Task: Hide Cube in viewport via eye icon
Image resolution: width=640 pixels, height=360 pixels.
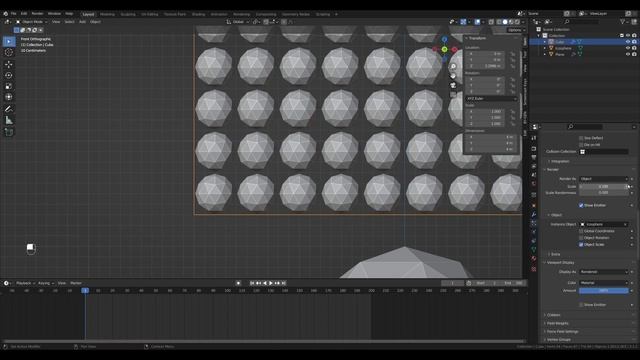Action: (628, 42)
